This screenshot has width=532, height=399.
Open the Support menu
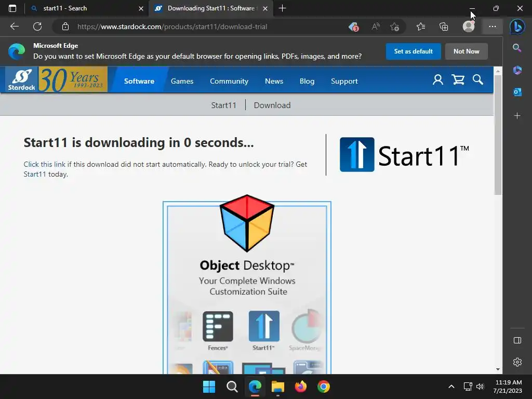(x=344, y=81)
